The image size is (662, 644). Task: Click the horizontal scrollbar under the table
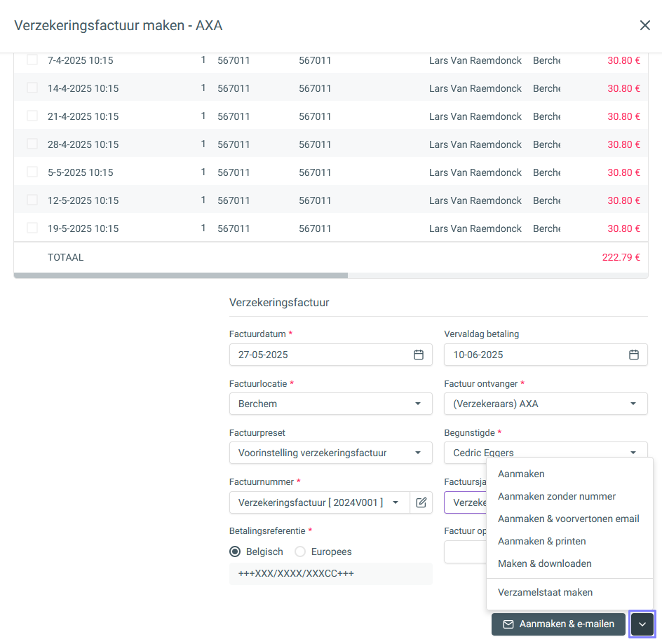[181, 275]
